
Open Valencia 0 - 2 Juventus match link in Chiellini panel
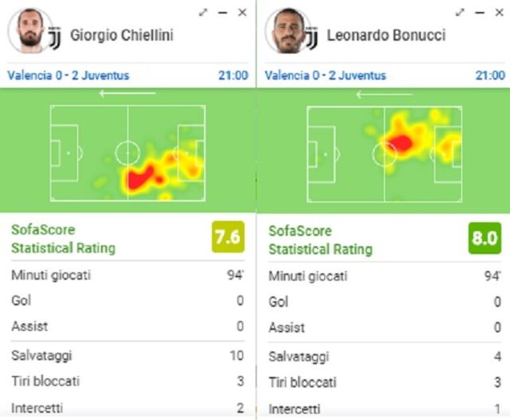coord(68,75)
